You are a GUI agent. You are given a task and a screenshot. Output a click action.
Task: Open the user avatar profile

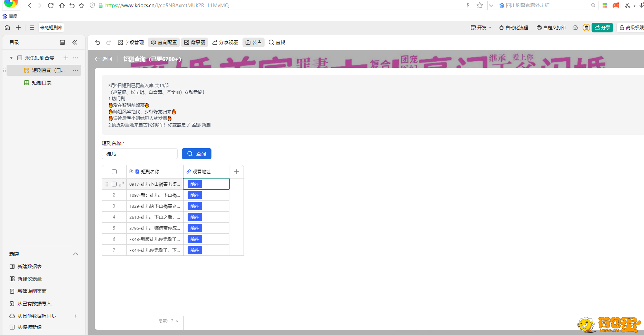click(x=586, y=28)
